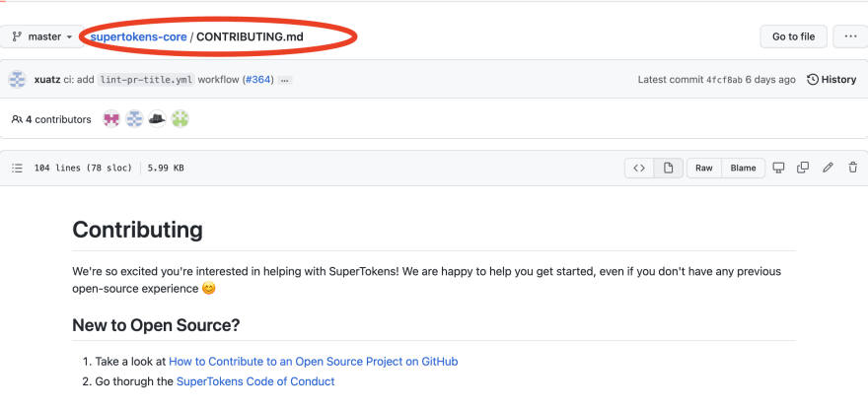Click the Raw button
Screen dimensions: 868x409
704,168
